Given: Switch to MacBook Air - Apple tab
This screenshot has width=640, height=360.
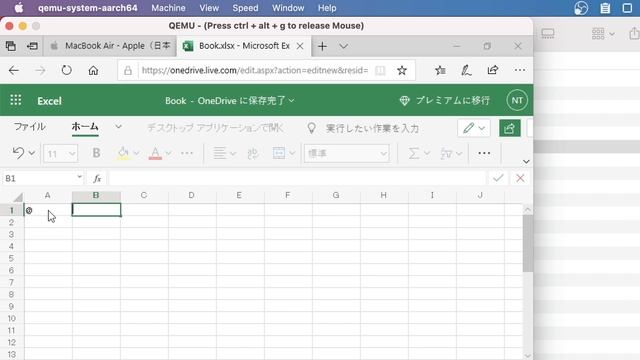Looking at the screenshot, I should pos(110,46).
